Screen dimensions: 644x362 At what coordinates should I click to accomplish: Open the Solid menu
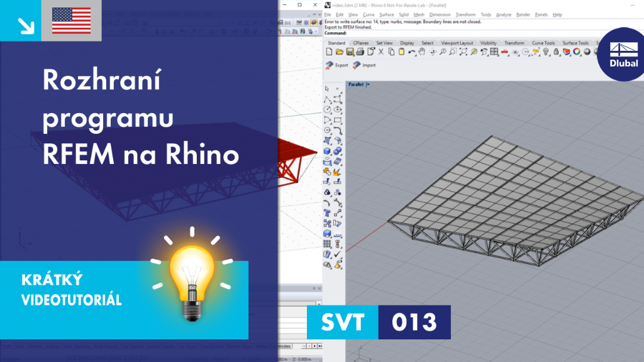pos(404,15)
